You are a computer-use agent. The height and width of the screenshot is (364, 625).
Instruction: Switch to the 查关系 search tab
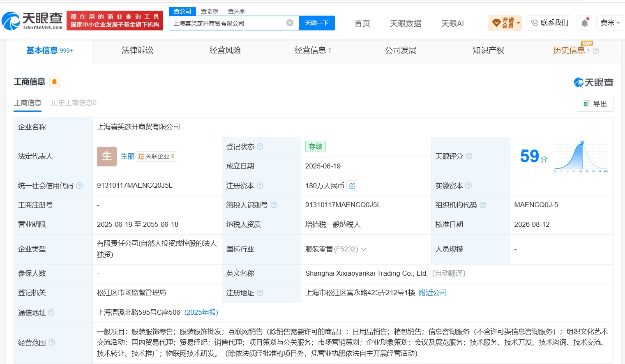pyautogui.click(x=237, y=11)
